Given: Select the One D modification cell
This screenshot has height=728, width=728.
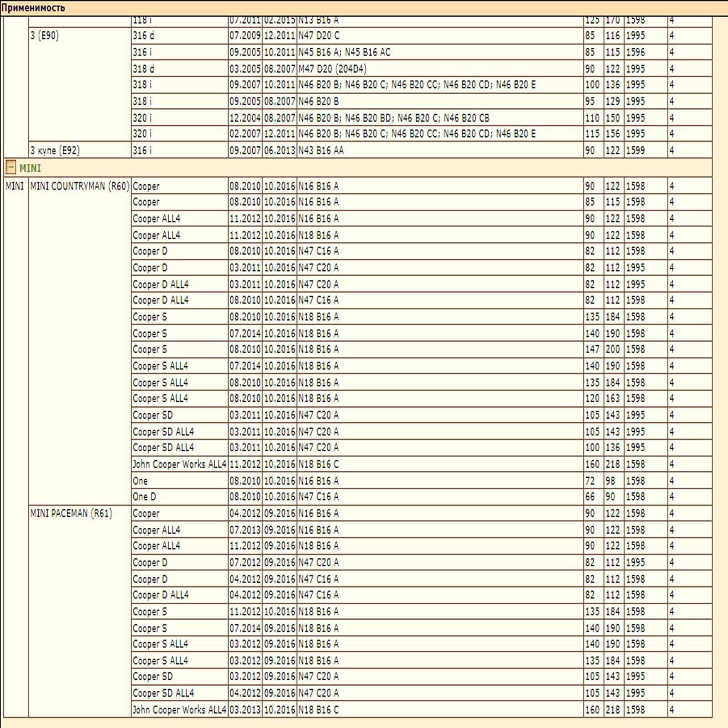Looking at the screenshot, I should tap(145, 497).
